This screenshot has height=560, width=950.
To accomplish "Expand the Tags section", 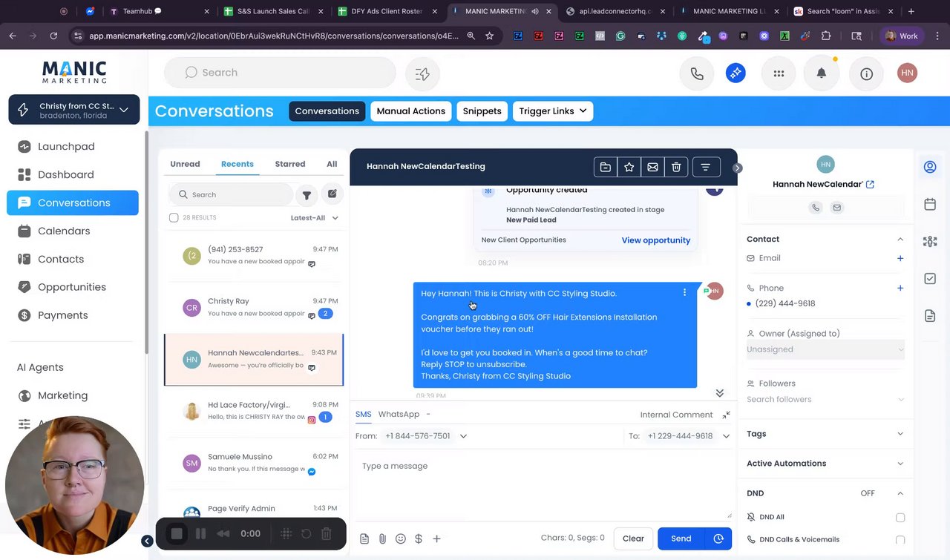I will [x=825, y=434].
